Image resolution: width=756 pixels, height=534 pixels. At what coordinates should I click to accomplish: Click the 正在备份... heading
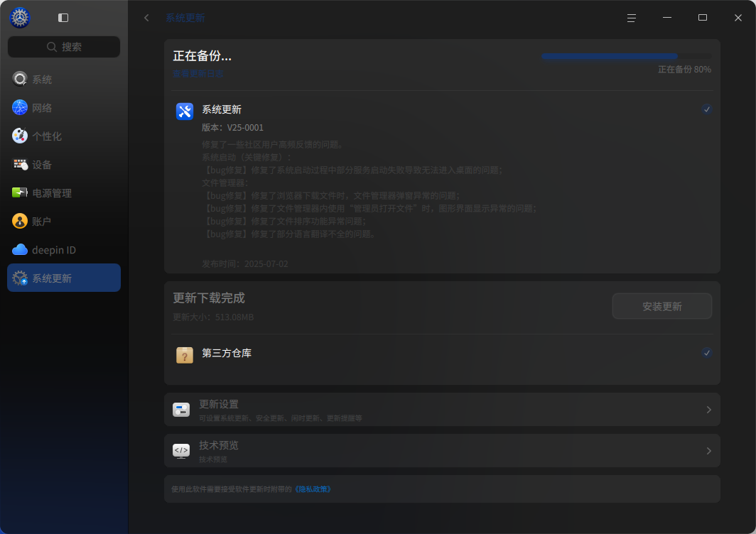coord(202,56)
